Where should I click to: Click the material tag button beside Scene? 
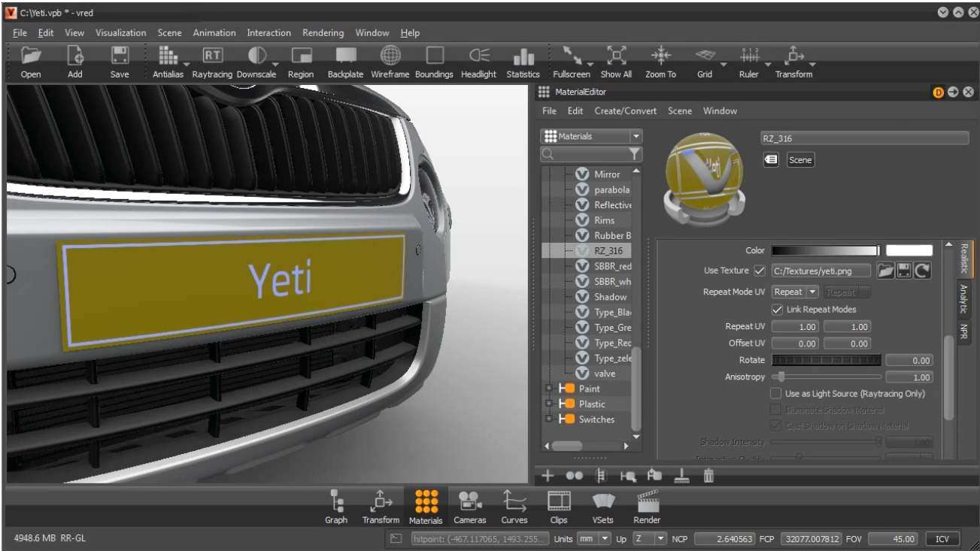click(771, 160)
